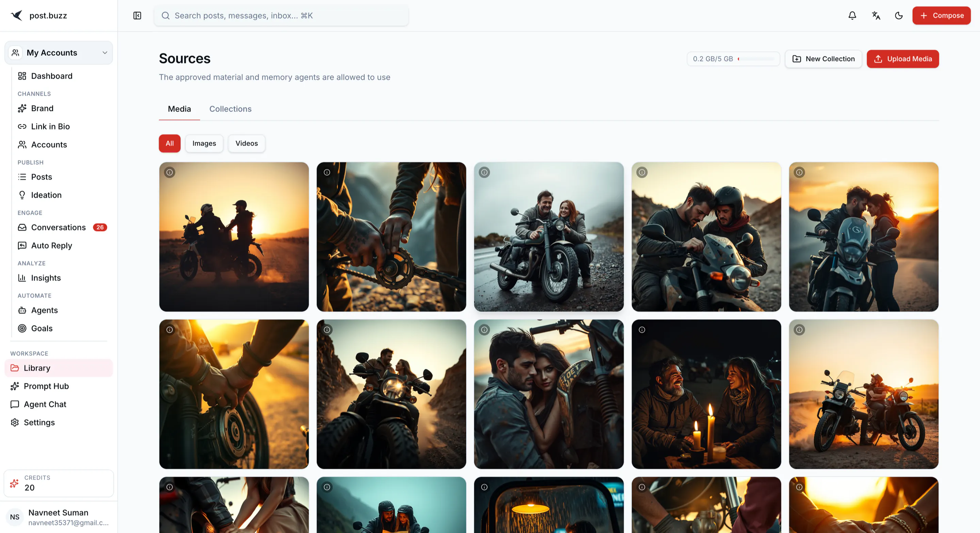
Task: Select Library in the workspace
Action: tap(59, 368)
